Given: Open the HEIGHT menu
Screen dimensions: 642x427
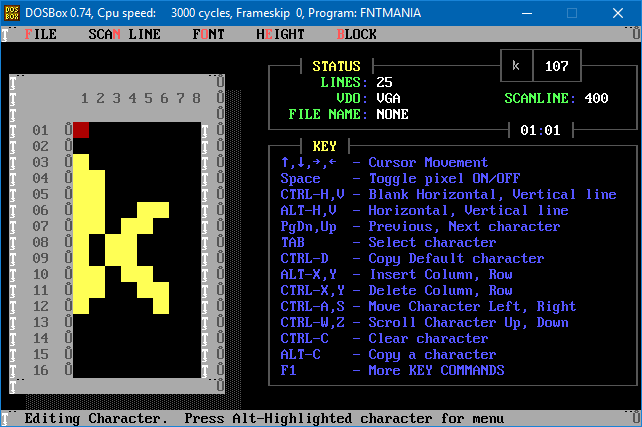Looking at the screenshot, I should click(x=280, y=33).
